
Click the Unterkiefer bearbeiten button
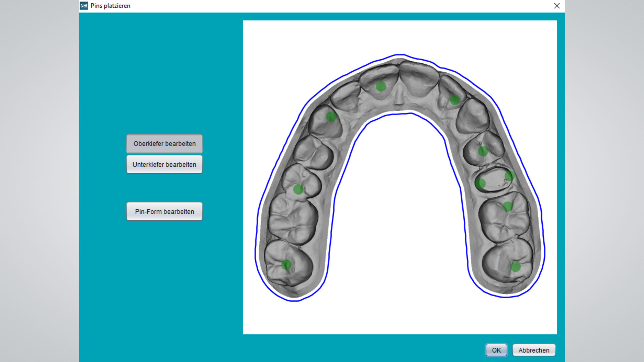tap(164, 164)
